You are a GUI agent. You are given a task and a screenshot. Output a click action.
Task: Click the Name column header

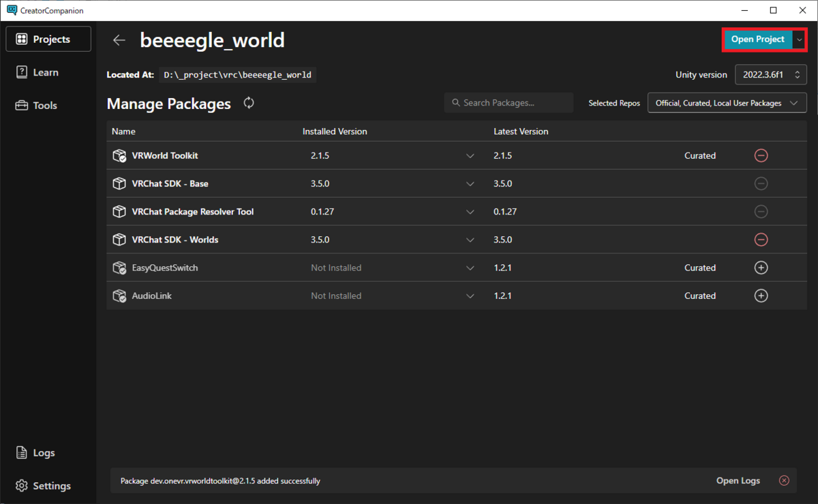pos(123,131)
